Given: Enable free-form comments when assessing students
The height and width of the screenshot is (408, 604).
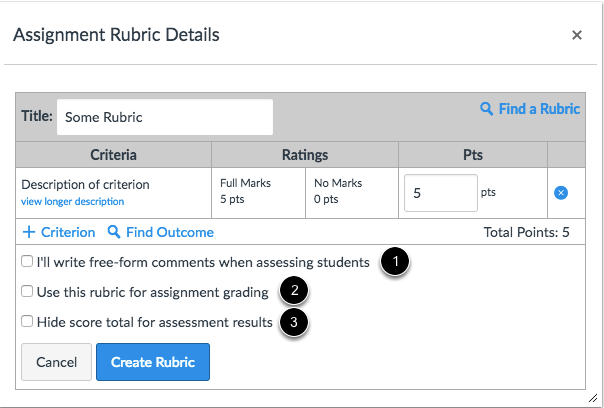Looking at the screenshot, I should point(27,262).
